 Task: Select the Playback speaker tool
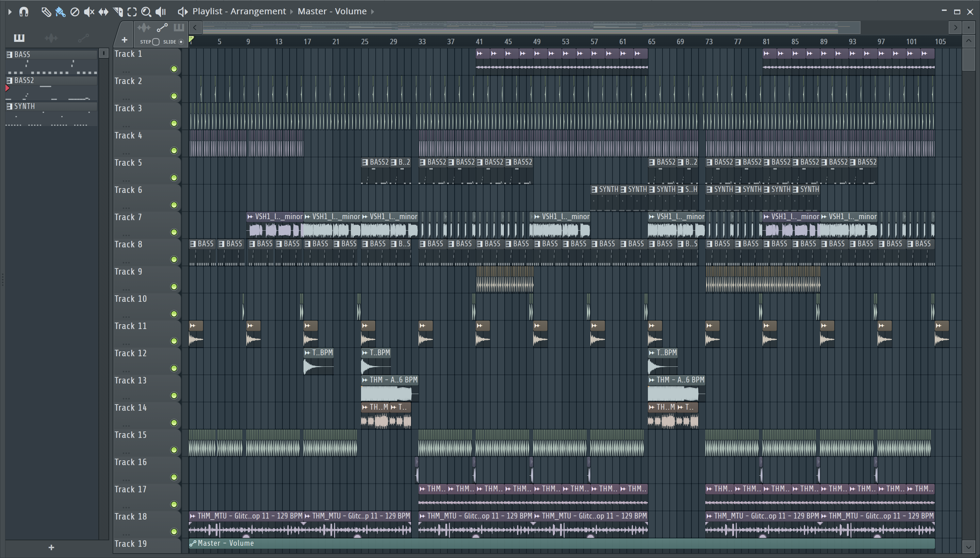pyautogui.click(x=161, y=12)
